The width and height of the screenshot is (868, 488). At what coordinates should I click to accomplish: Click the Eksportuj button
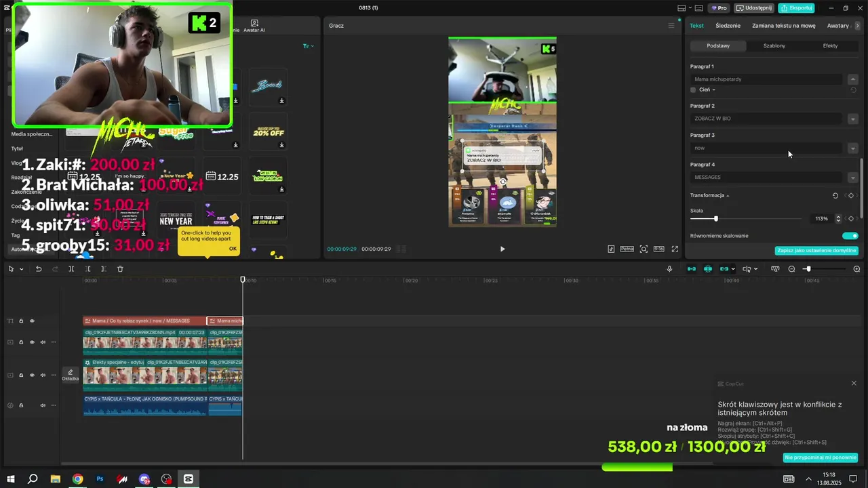pos(797,8)
